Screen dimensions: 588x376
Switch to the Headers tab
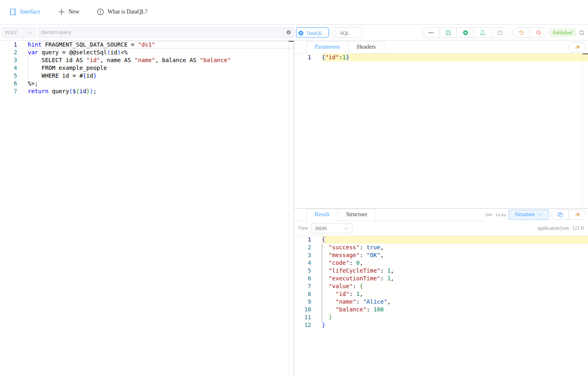[366, 47]
